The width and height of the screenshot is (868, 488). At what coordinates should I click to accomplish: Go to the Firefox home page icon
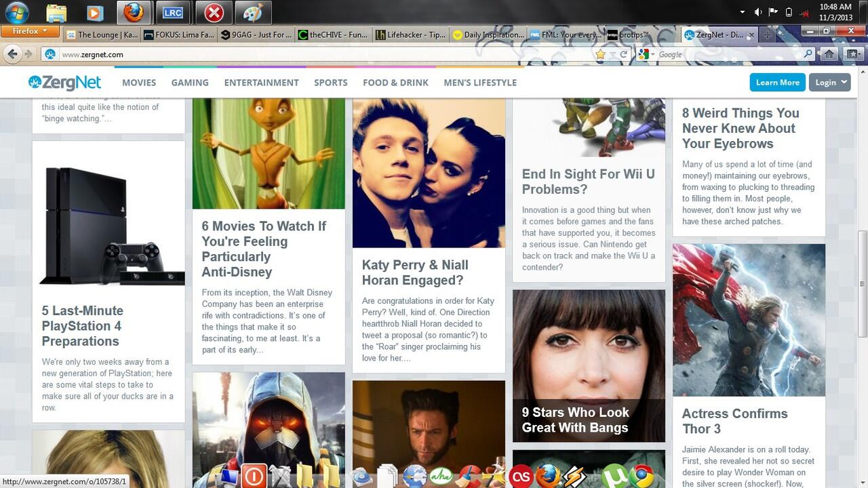click(x=829, y=54)
